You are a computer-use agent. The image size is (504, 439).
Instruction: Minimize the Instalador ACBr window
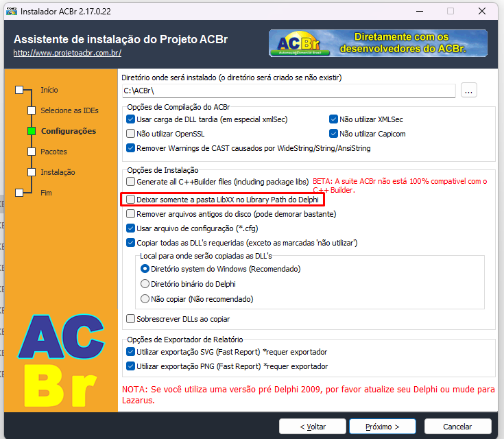click(x=420, y=11)
